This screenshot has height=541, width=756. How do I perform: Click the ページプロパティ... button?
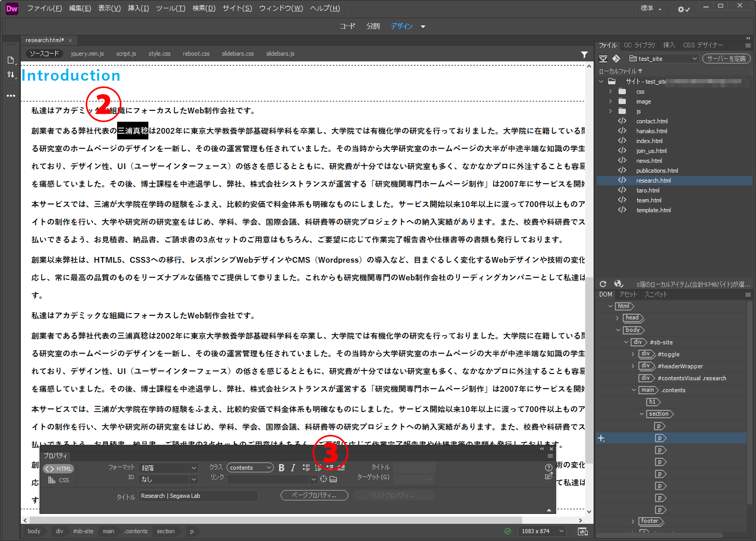pyautogui.click(x=314, y=495)
